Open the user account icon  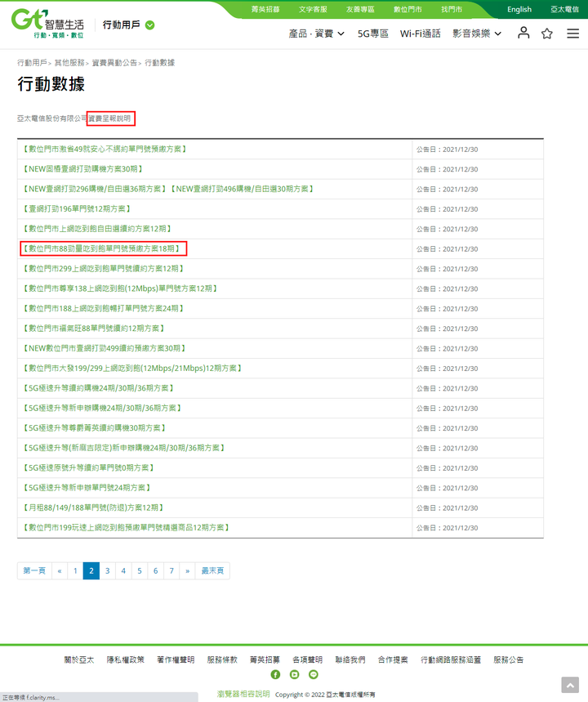523,34
